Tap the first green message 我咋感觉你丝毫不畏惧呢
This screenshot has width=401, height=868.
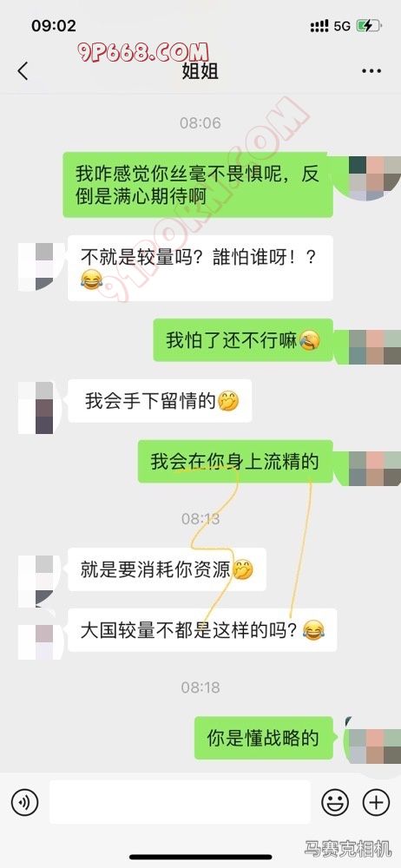(198, 185)
